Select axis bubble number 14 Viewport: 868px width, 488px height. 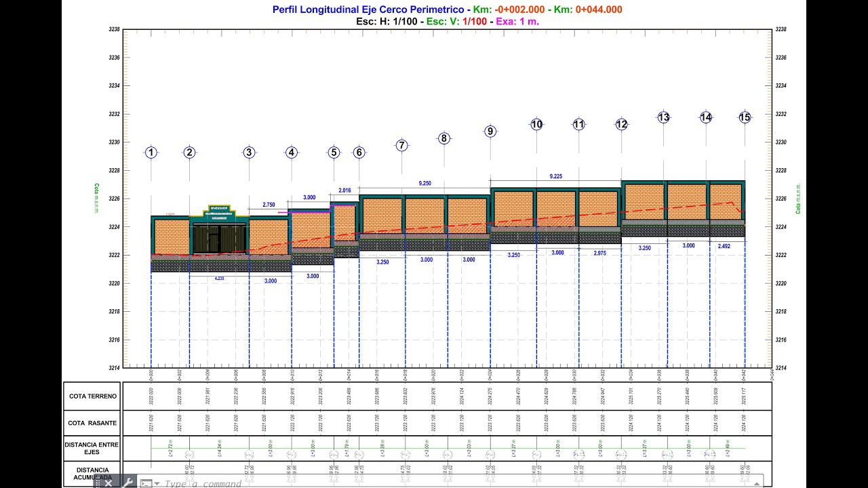pyautogui.click(x=706, y=117)
